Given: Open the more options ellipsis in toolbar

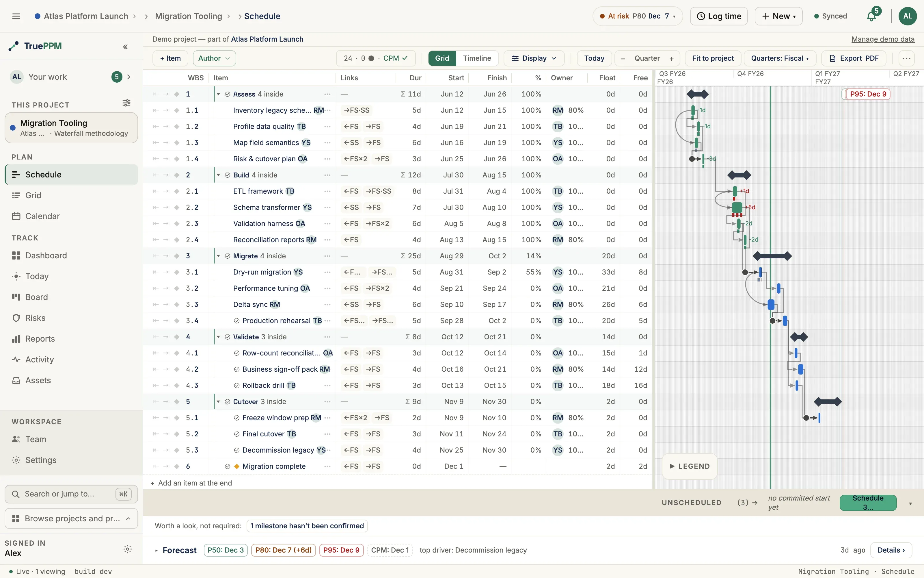Looking at the screenshot, I should tap(906, 58).
